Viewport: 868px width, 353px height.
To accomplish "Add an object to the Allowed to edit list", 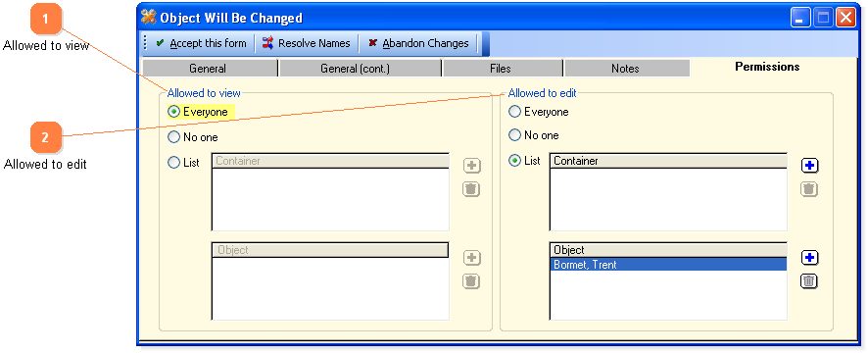I will [x=810, y=258].
